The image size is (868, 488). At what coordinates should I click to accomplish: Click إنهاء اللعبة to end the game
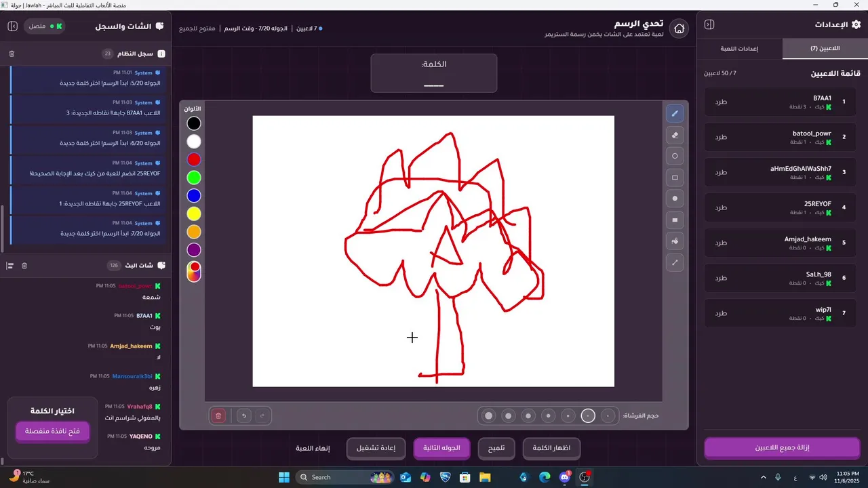(x=313, y=448)
